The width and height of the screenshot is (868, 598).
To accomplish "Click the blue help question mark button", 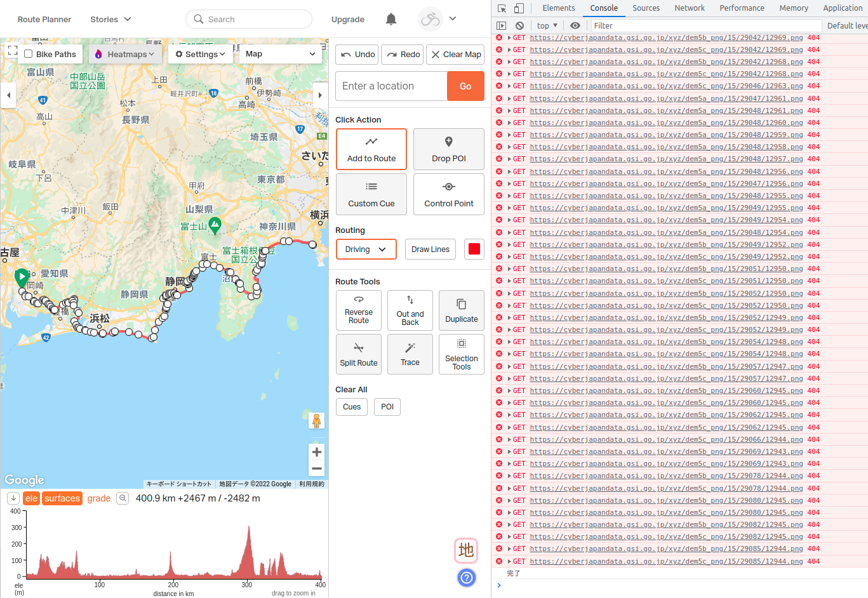I will (467, 577).
